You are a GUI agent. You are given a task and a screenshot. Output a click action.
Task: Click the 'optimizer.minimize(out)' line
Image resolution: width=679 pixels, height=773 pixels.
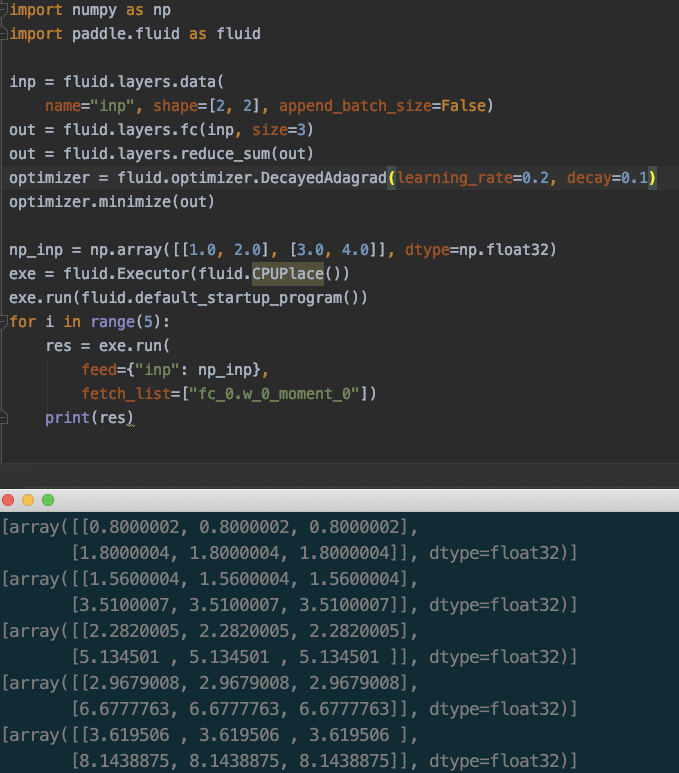point(112,202)
